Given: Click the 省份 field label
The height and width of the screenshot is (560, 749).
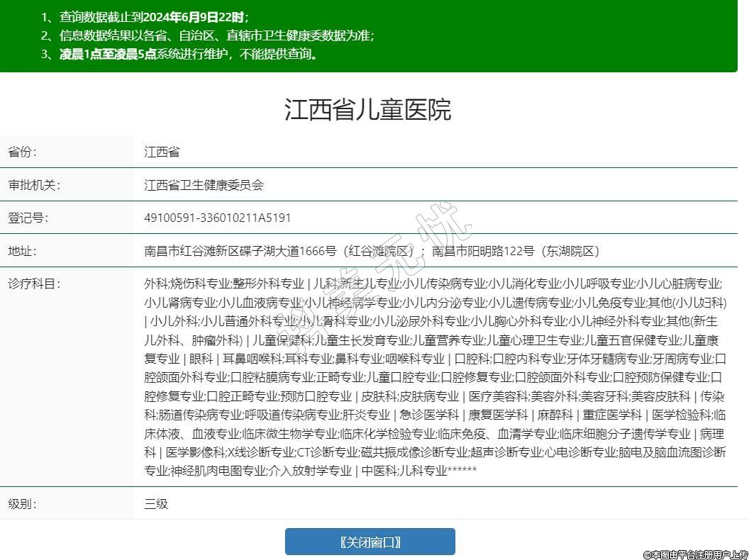Looking at the screenshot, I should tap(22, 152).
